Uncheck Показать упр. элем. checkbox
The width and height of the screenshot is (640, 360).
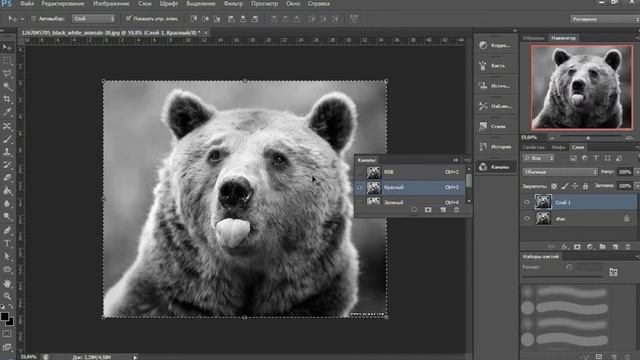129,18
